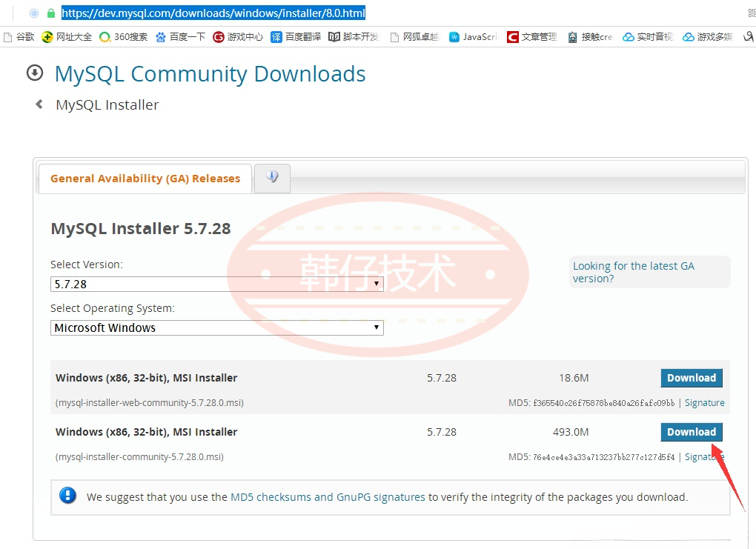Open the 实时音视 bookmark
The image size is (756, 549).
[x=648, y=37]
